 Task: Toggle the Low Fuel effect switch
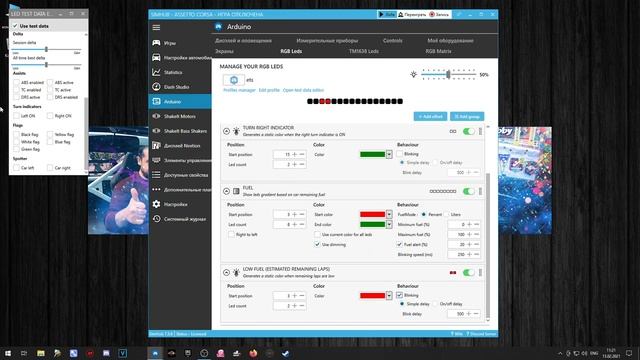point(469,272)
